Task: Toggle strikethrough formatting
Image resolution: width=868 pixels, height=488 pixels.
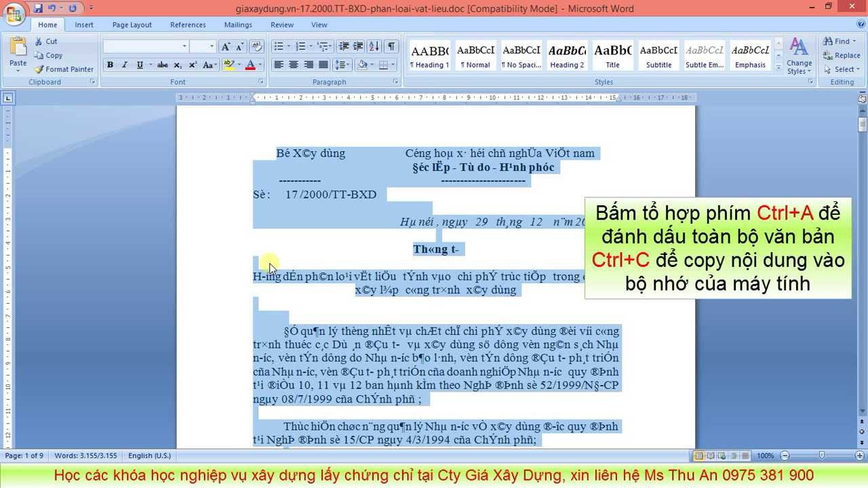Action: 162,65
